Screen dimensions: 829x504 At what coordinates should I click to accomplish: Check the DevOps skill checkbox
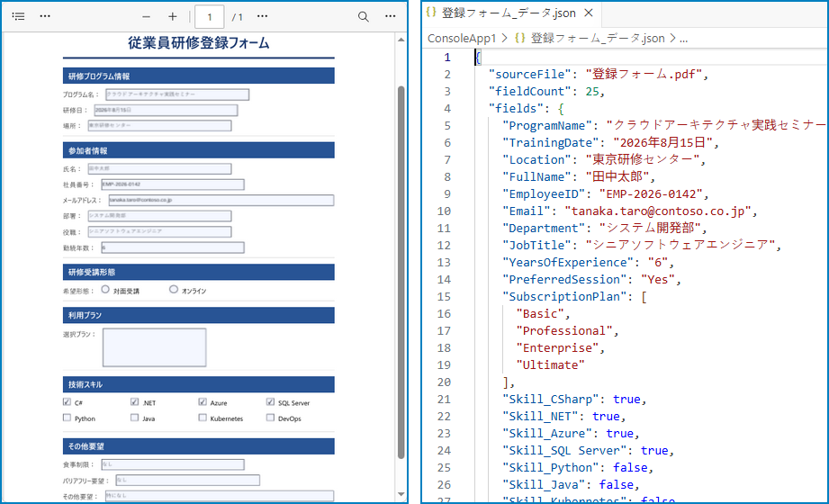pyautogui.click(x=270, y=418)
